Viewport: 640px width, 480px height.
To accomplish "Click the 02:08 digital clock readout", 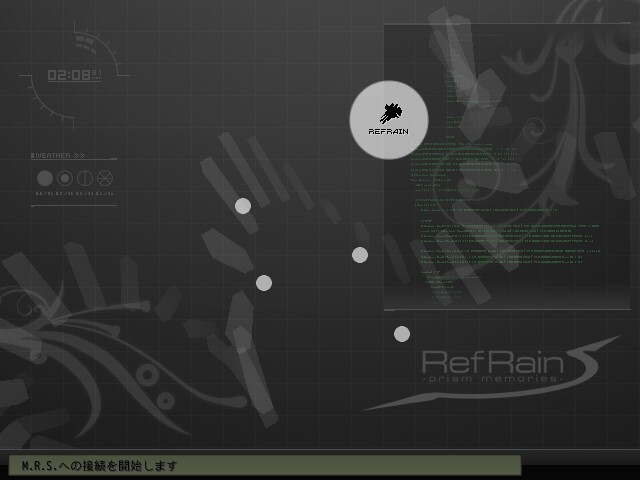I will [74, 75].
